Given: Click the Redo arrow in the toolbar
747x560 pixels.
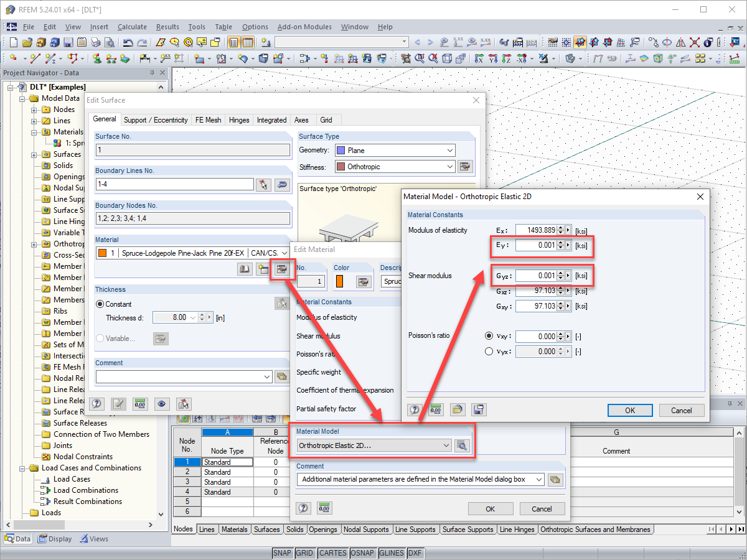Looking at the screenshot, I should click(x=142, y=42).
